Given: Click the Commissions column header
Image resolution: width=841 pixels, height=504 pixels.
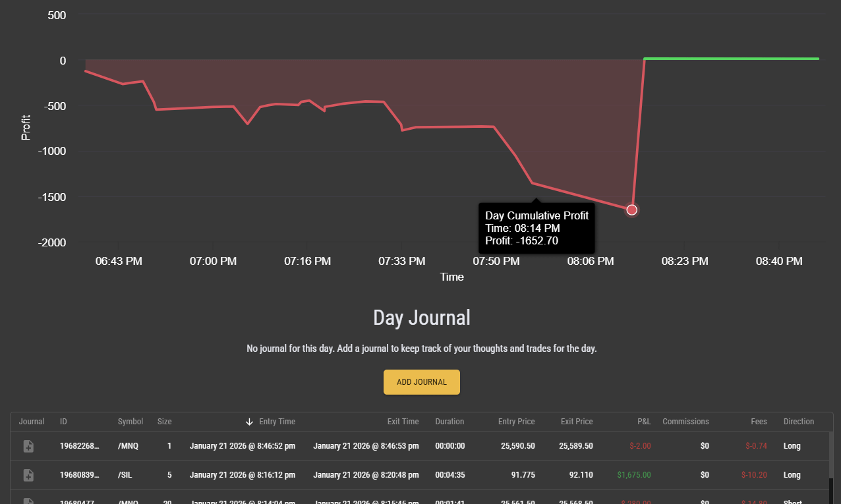Looking at the screenshot, I should 685,422.
